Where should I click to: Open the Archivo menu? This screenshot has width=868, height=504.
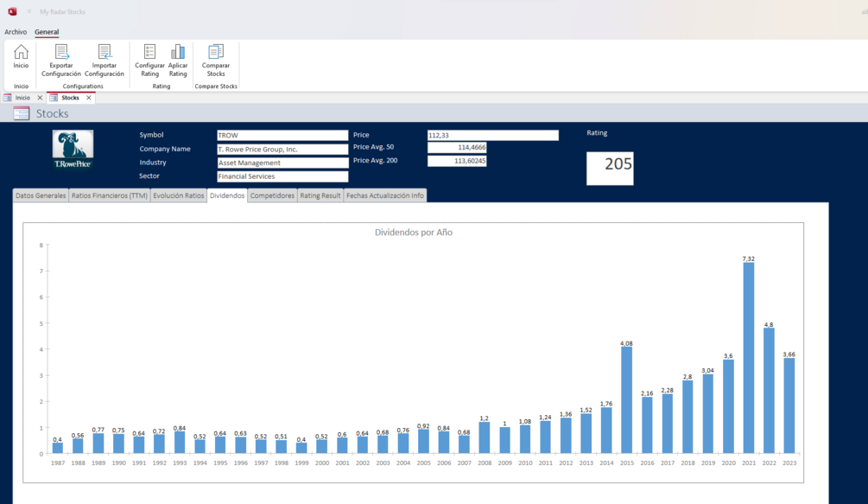[16, 32]
